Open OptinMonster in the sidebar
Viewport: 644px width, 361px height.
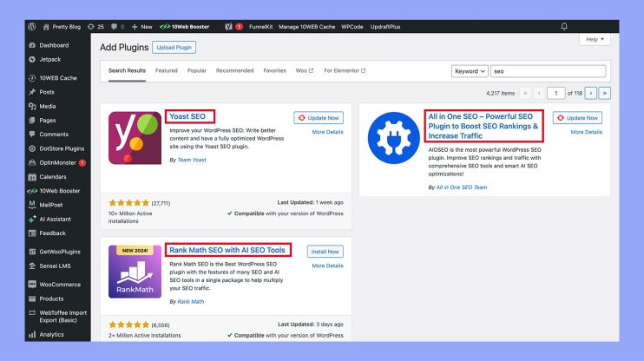(57, 162)
